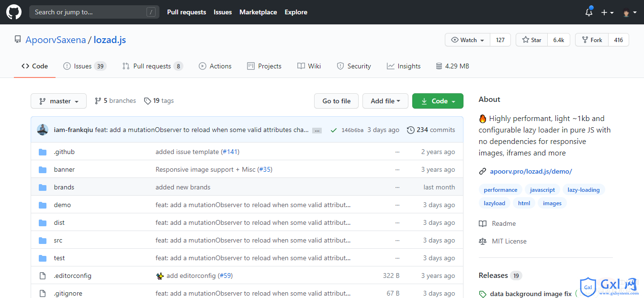
Task: Open the Releases section heading
Action: coord(493,276)
